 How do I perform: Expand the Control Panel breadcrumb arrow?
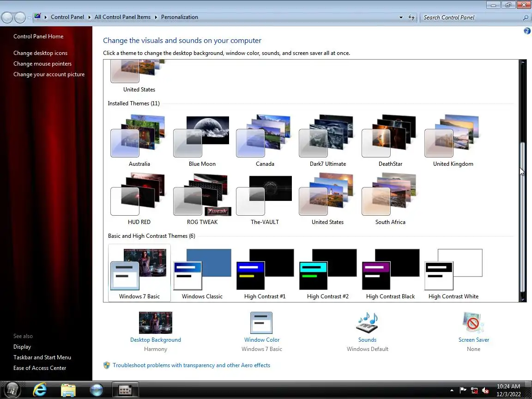coord(90,17)
